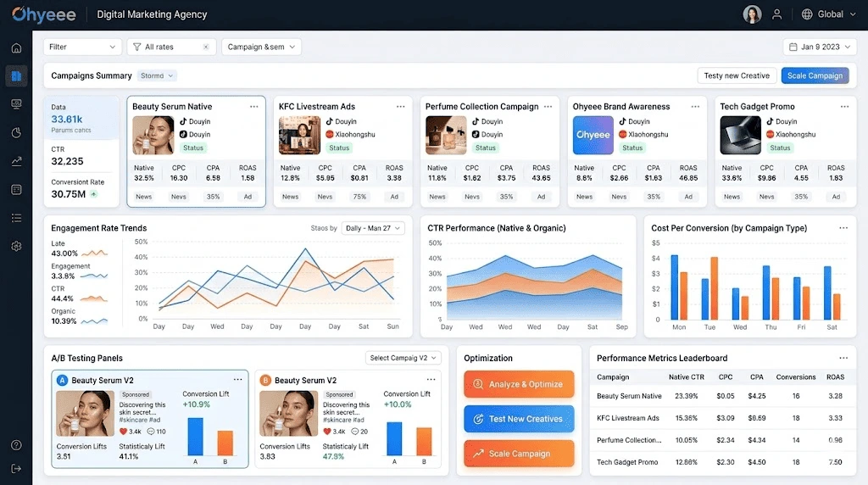Click Organic 10.39% engagement metric

pyautogui.click(x=79, y=316)
